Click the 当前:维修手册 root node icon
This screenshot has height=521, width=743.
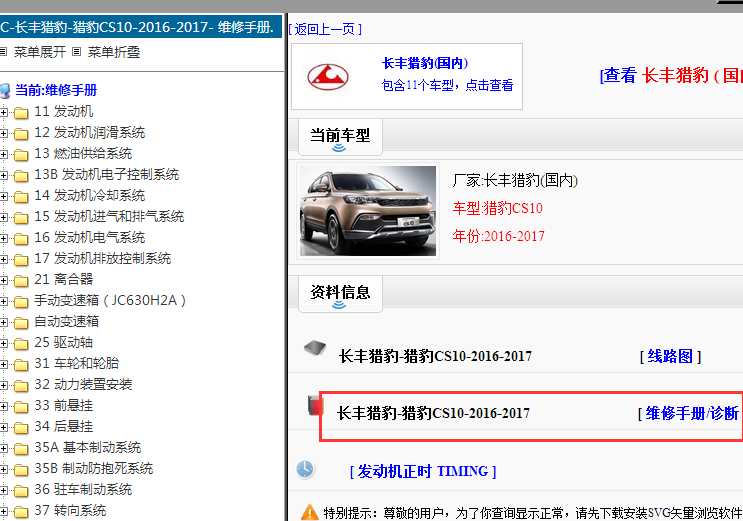tap(5, 90)
